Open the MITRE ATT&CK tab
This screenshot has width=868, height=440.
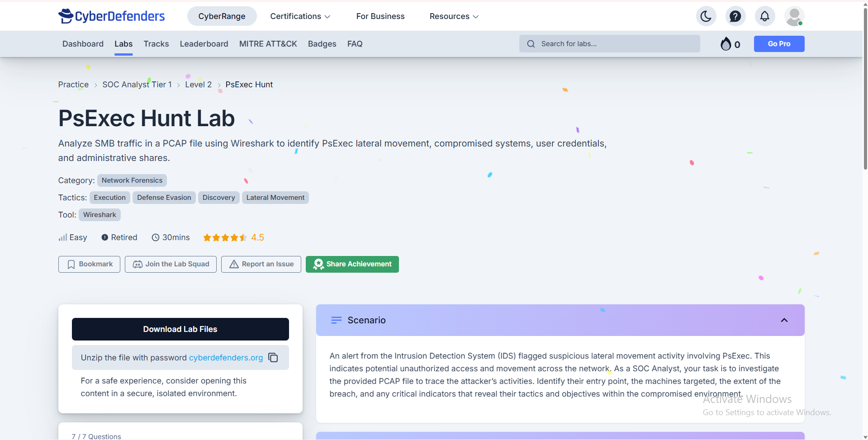(x=268, y=44)
